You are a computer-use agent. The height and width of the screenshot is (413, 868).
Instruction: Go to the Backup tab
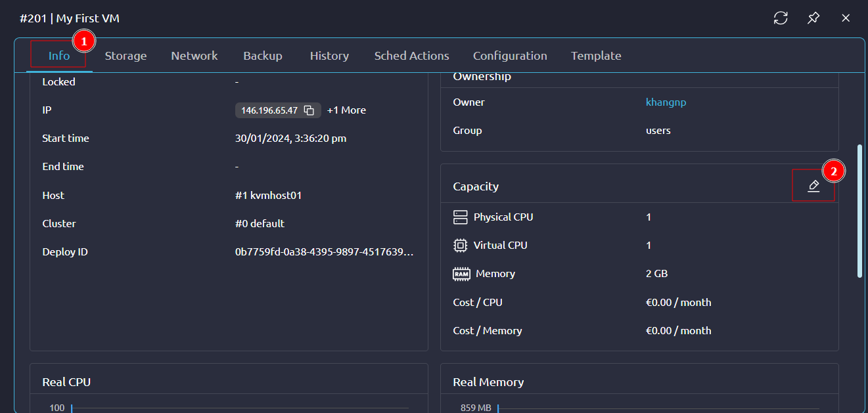pos(263,56)
